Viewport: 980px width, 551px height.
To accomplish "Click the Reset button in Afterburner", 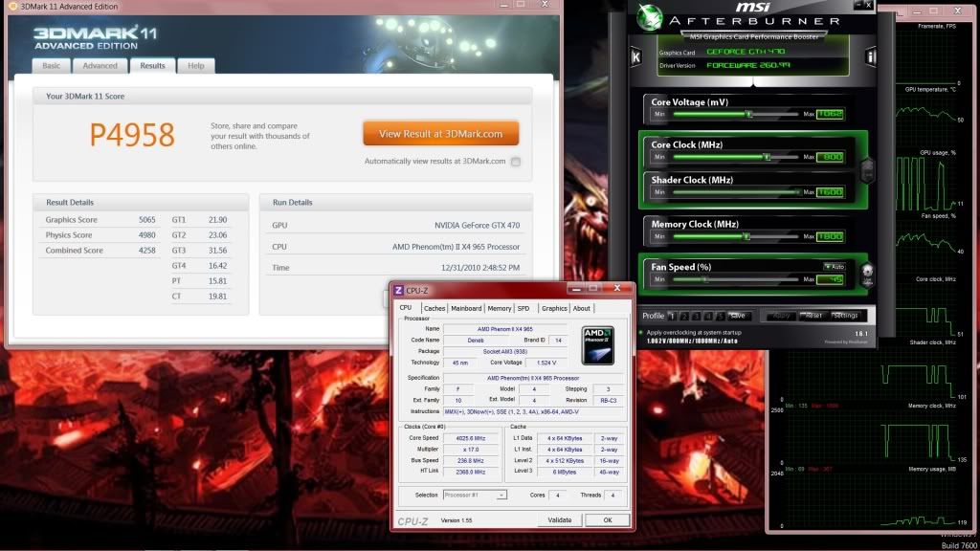I will [x=813, y=316].
